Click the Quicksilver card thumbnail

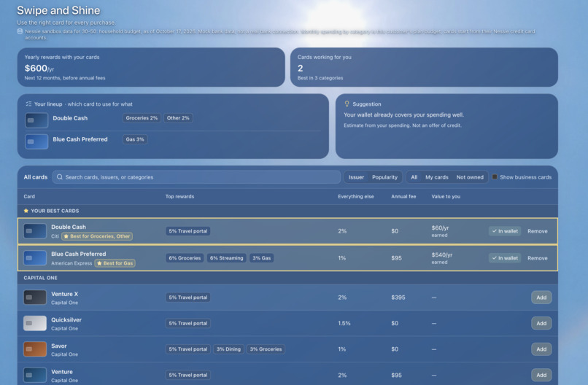[35, 323]
